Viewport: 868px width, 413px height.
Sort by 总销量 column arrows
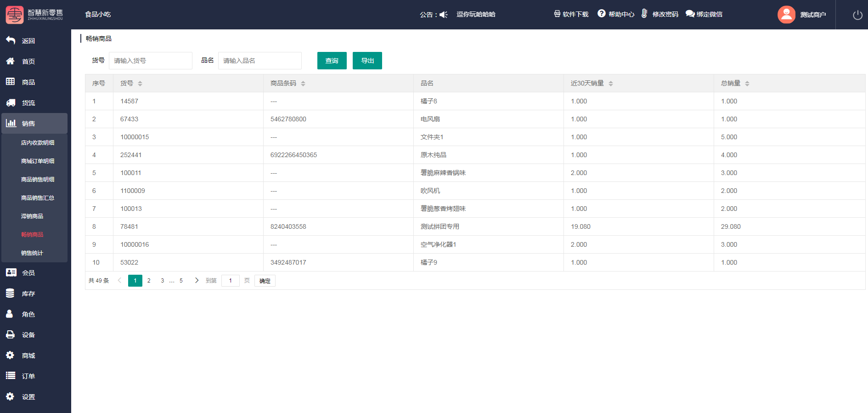[747, 84]
